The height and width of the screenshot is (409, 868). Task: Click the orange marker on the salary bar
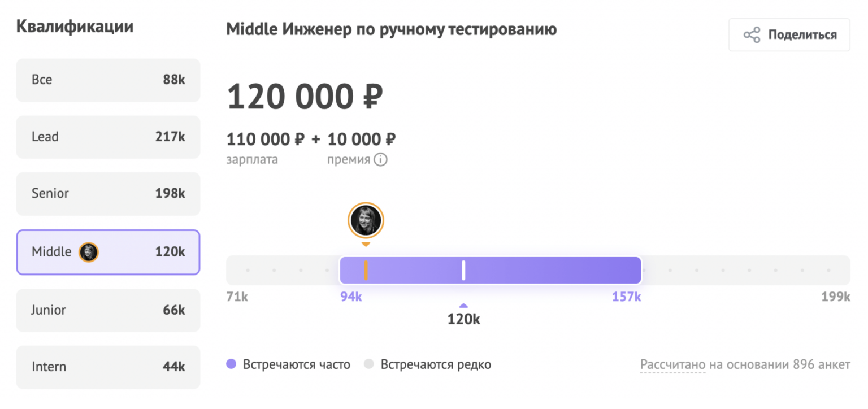366,271
